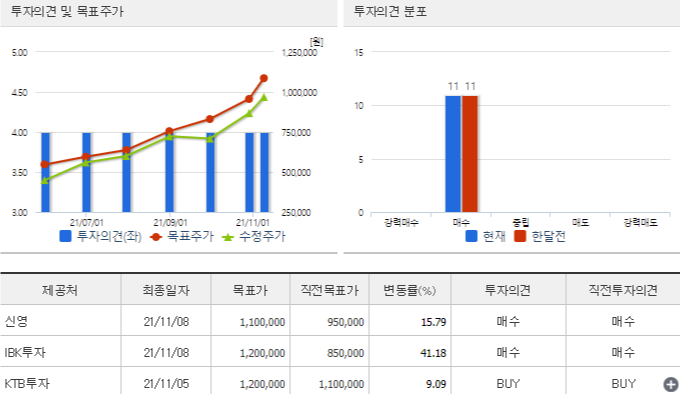Click 강력매수 axis label
The width and height of the screenshot is (680, 394).
coord(401,223)
